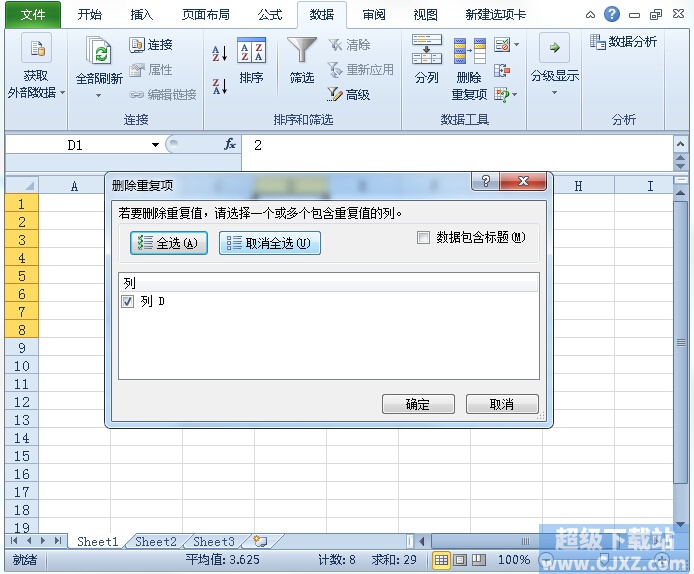Image resolution: width=694 pixels, height=574 pixels.
Task: Click the Clear filter command
Action: tap(349, 45)
